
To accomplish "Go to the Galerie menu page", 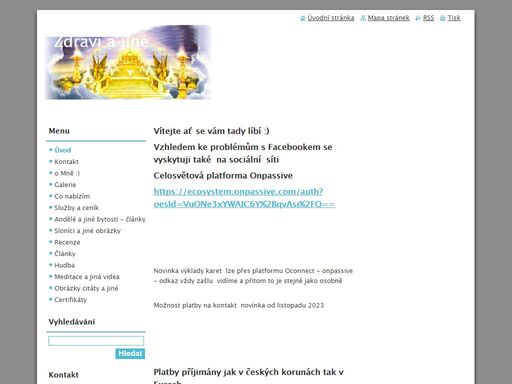I will pyautogui.click(x=65, y=185).
